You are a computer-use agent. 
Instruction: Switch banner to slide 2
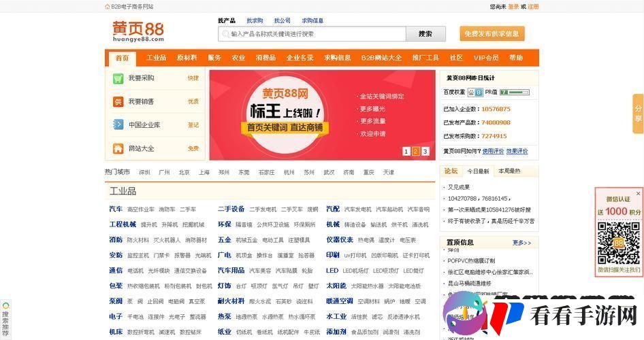(415, 152)
